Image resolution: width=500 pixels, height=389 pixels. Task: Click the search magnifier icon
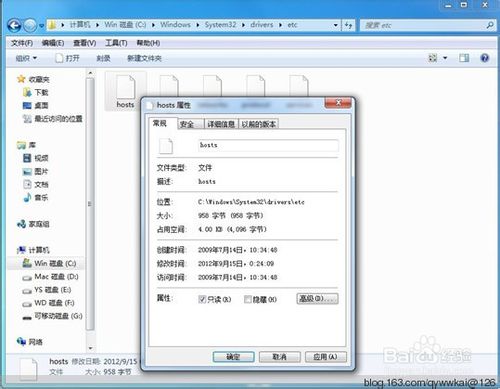490,25
